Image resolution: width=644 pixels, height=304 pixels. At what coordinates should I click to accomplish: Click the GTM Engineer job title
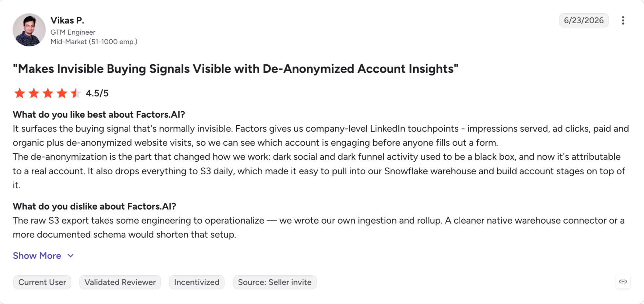73,32
